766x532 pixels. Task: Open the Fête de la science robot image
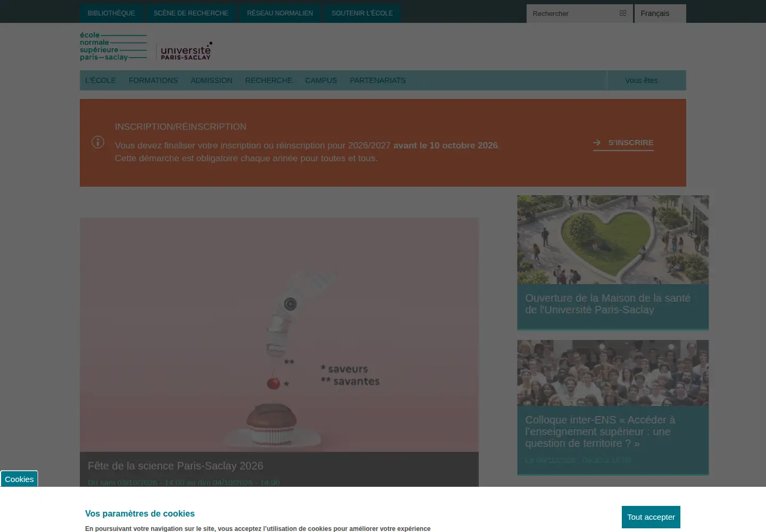[279, 335]
